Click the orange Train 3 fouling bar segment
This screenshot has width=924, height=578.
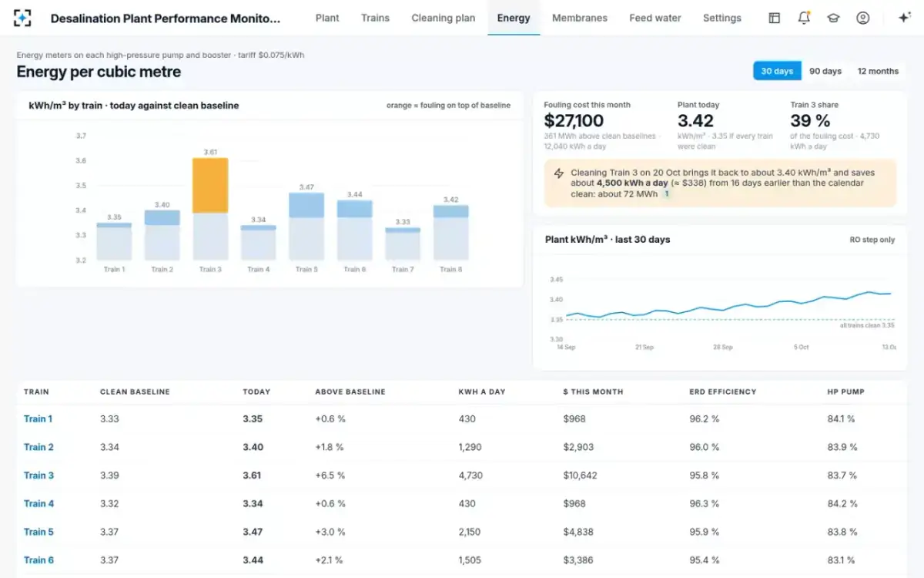click(x=210, y=186)
